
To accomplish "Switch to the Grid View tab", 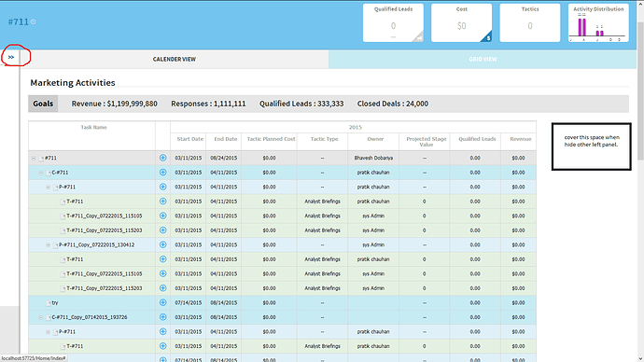I will 483,59.
